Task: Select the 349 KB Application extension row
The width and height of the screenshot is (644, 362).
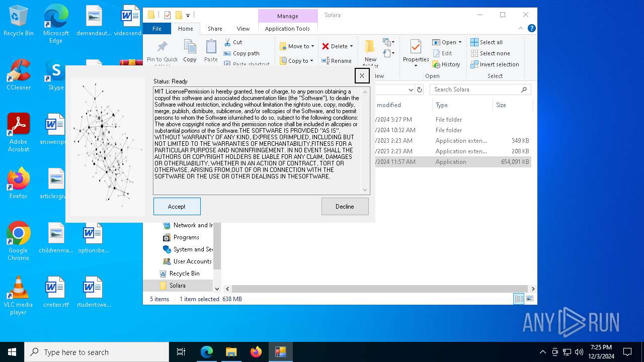Action: [x=453, y=141]
